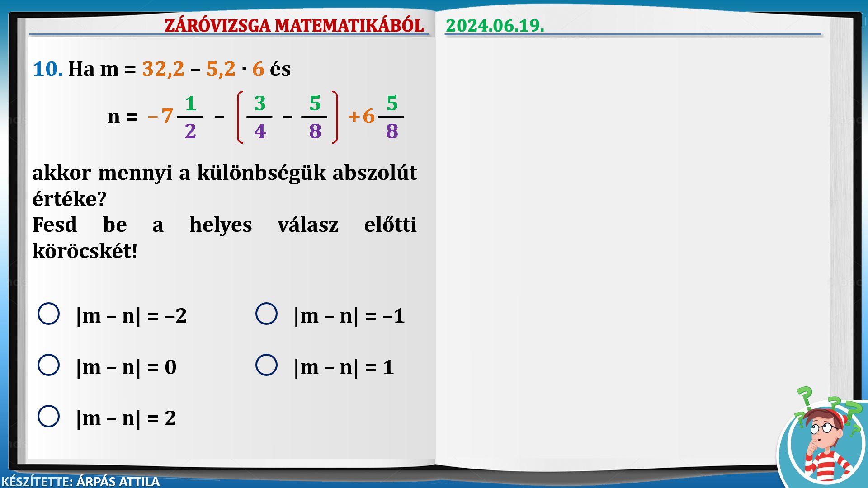Click the KÉSZÍTETTE: ÁRPÁS ATTILA credit text
The image size is (868, 488).
(80, 481)
